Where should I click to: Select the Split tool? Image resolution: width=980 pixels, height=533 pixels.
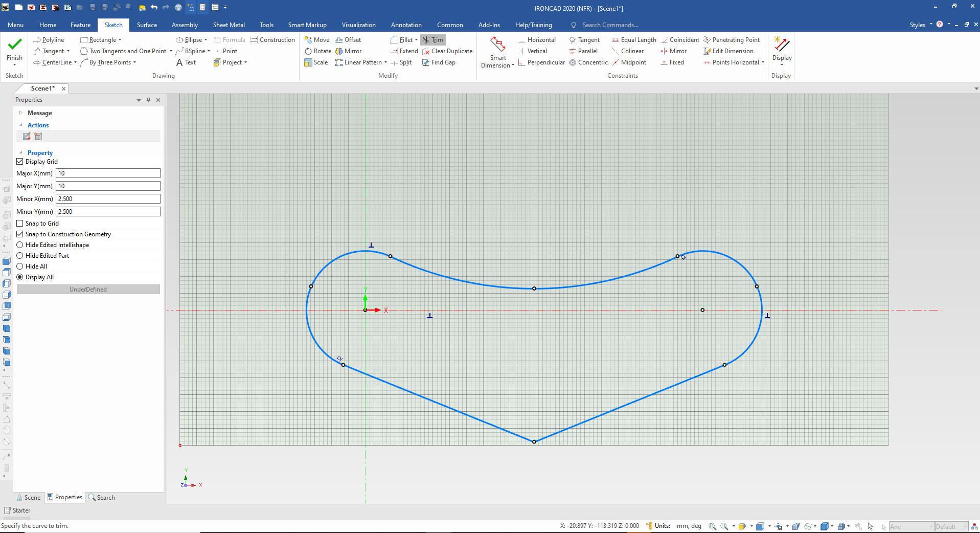[x=401, y=62]
